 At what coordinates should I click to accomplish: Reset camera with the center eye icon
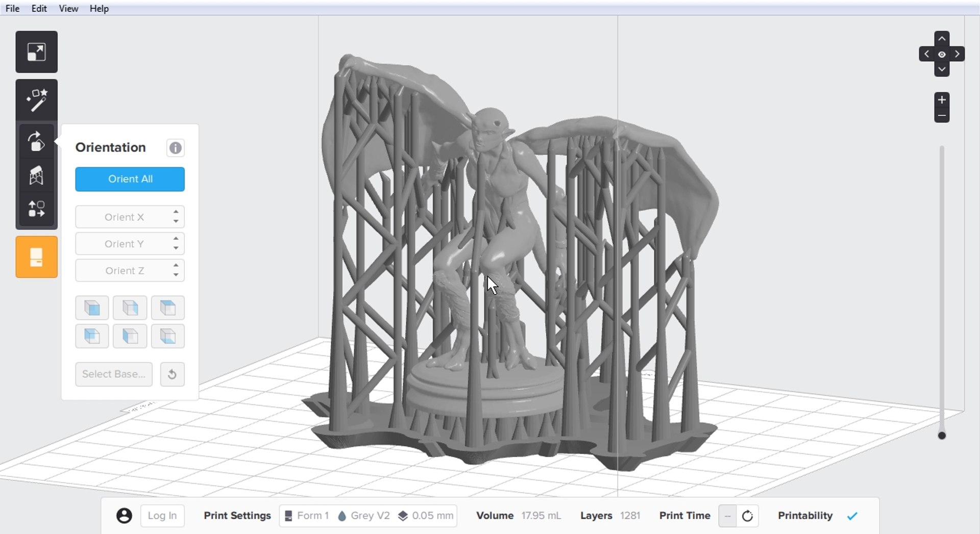[942, 54]
